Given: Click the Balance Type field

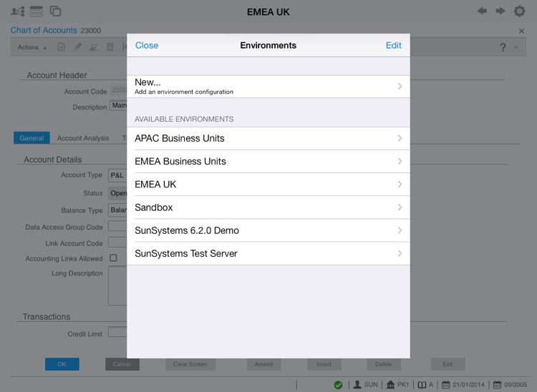Looking at the screenshot, I should 118,210.
